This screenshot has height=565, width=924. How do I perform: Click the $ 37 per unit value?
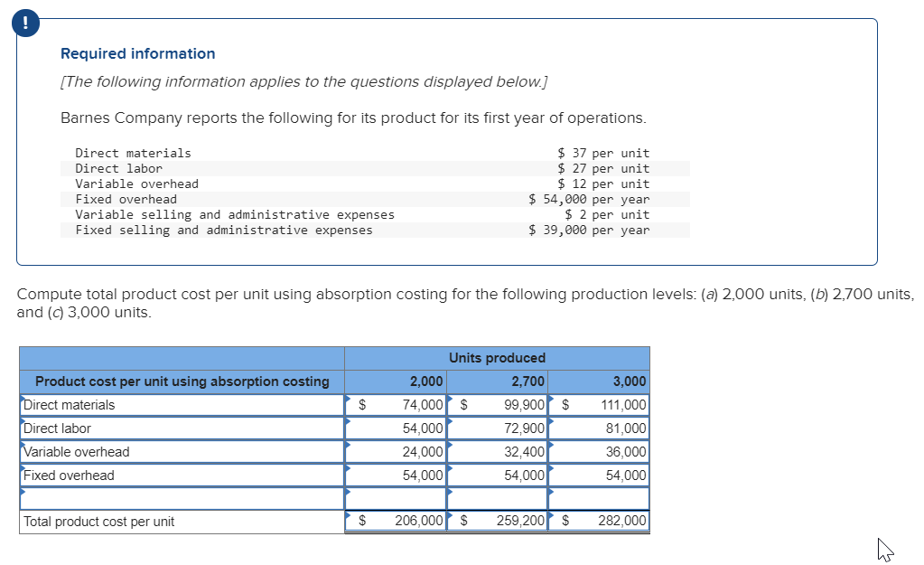pos(603,154)
